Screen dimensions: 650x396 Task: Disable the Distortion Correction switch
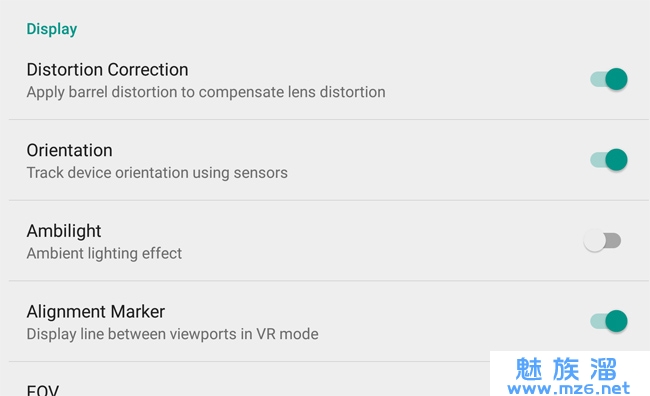pyautogui.click(x=609, y=79)
